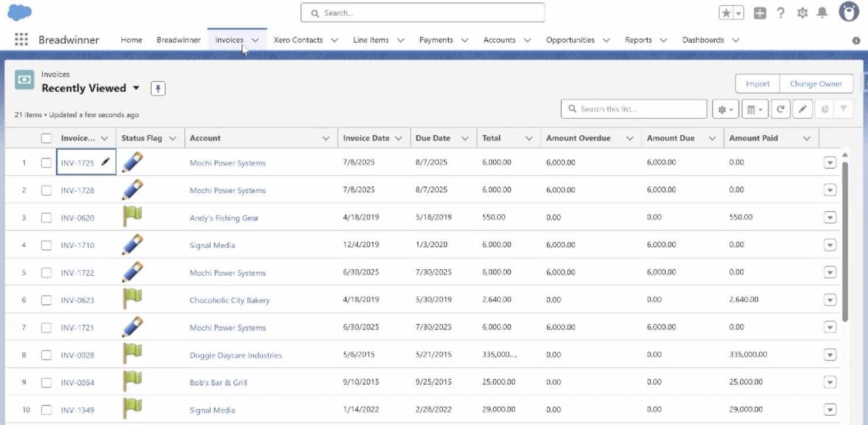868x425 pixels.
Task: Go to the Opportunities tab
Action: [x=570, y=40]
